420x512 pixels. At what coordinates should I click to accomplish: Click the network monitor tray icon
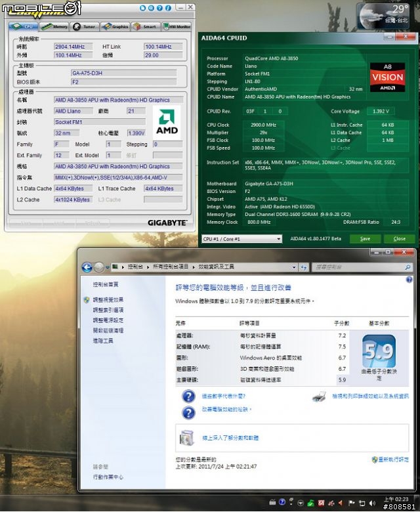[x=362, y=503]
